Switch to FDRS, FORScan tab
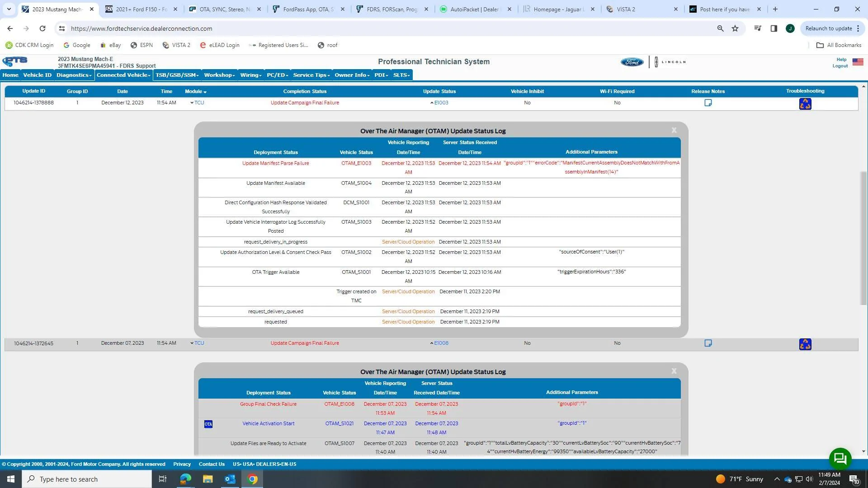 (x=392, y=9)
